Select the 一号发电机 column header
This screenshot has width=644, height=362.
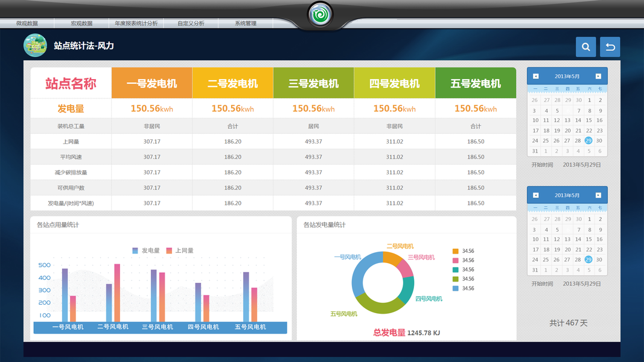point(151,83)
